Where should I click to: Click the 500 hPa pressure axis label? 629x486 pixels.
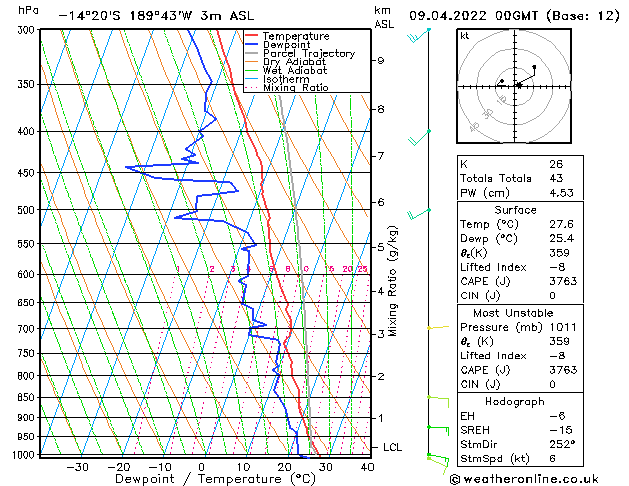pos(26,210)
